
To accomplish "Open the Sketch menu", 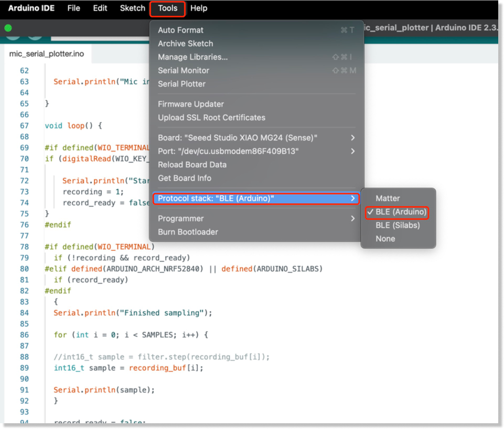I will pyautogui.click(x=133, y=8).
